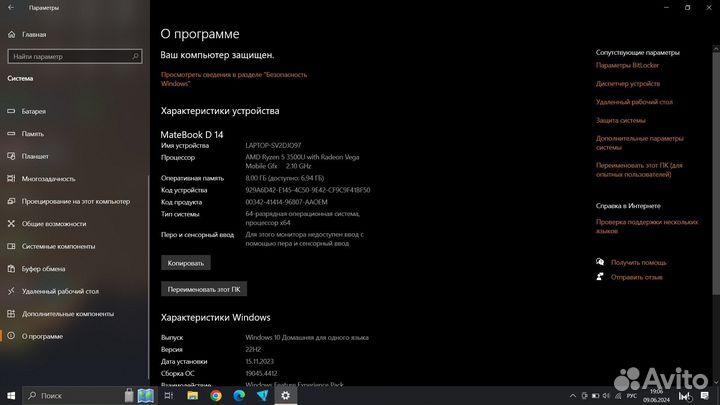This screenshot has width=720, height=405.
Task: Click the Планшет icon in sidebar
Action: click(x=11, y=156)
